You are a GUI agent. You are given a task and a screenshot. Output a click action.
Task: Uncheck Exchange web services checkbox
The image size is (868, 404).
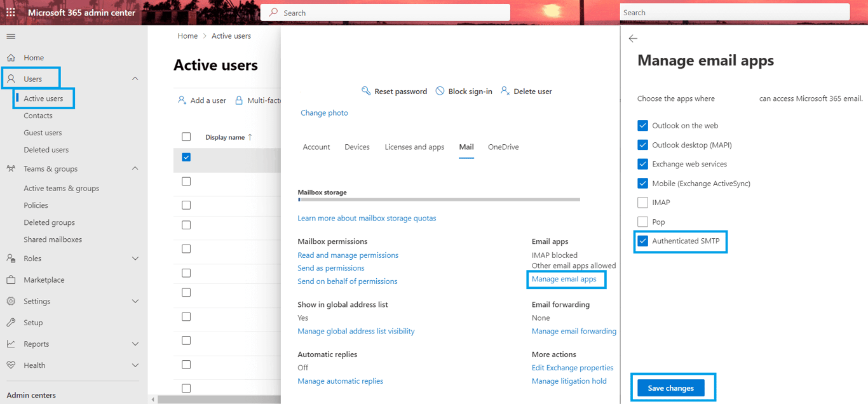[642, 164]
